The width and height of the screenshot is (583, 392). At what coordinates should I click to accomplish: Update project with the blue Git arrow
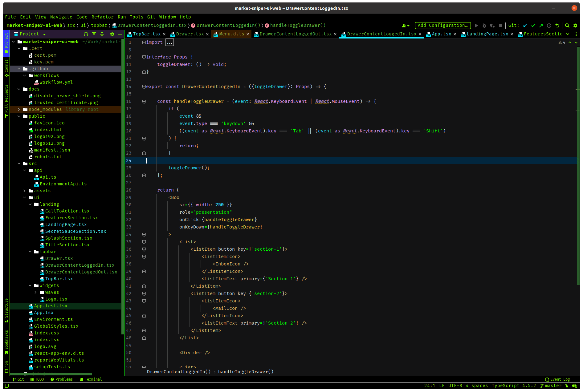(525, 25)
